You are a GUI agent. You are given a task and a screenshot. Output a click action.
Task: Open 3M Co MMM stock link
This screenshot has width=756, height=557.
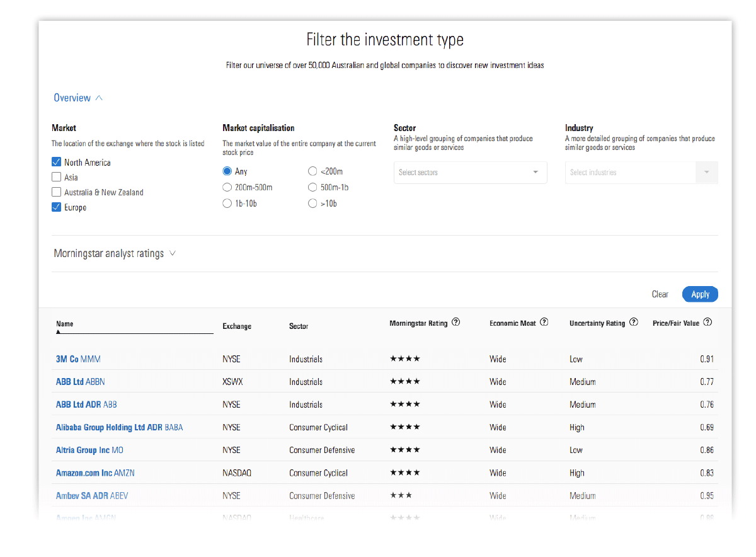[78, 359]
